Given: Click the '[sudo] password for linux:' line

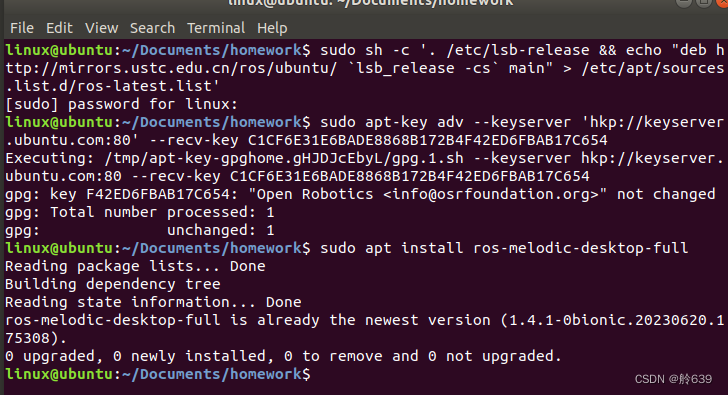Looking at the screenshot, I should (x=121, y=104).
